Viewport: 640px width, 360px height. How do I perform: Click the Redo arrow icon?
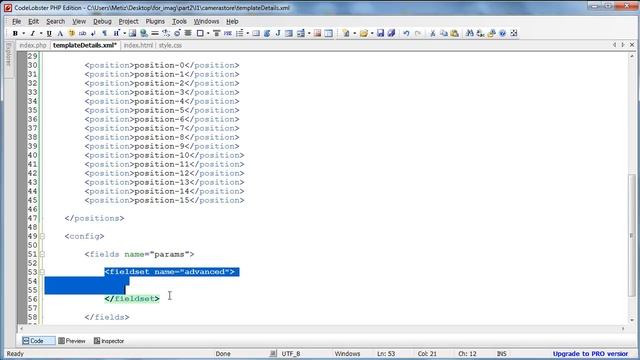[x=418, y=33]
